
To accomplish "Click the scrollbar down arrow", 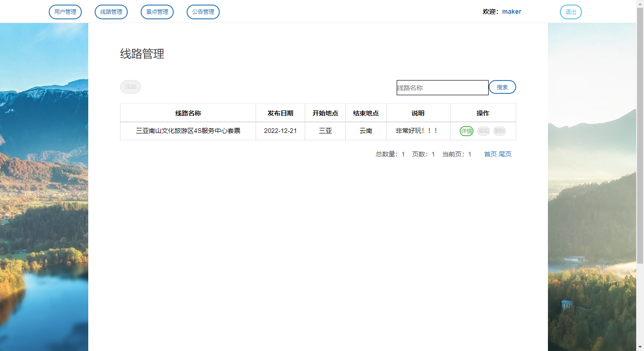I will point(640,347).
